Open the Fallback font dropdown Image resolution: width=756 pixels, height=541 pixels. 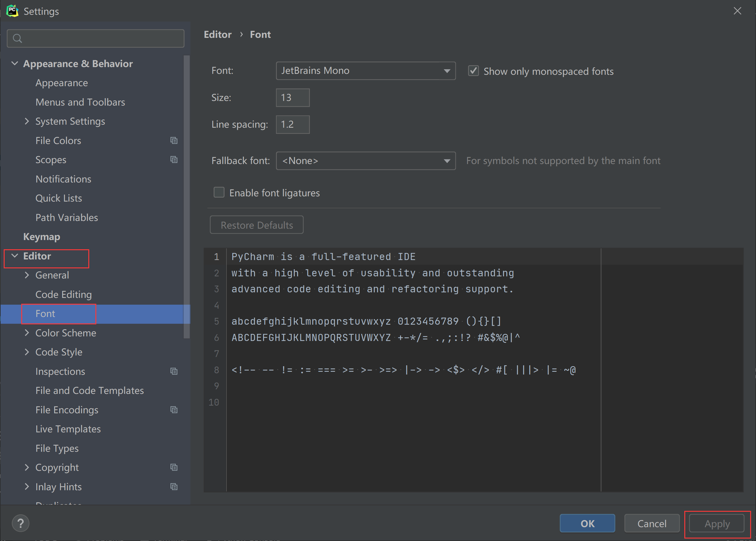pos(366,161)
